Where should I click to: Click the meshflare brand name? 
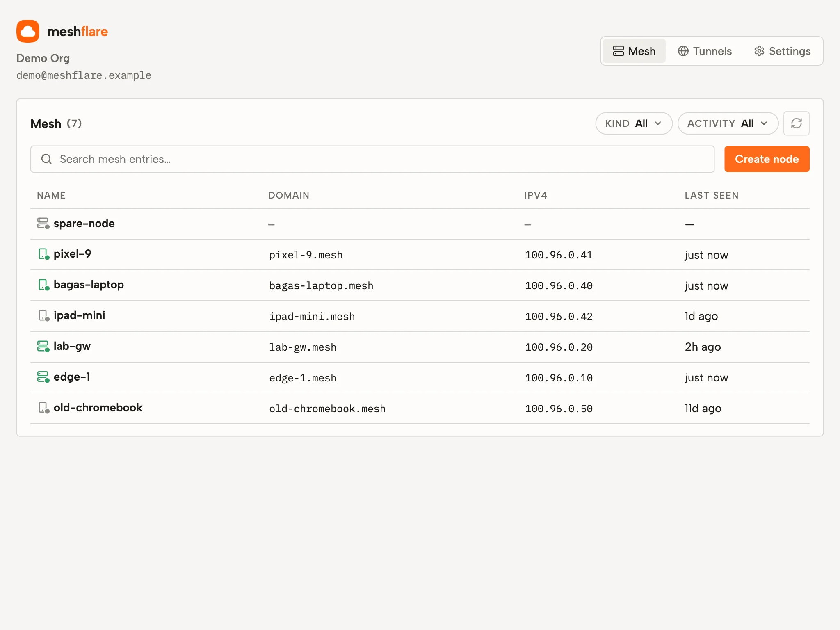coord(78,32)
